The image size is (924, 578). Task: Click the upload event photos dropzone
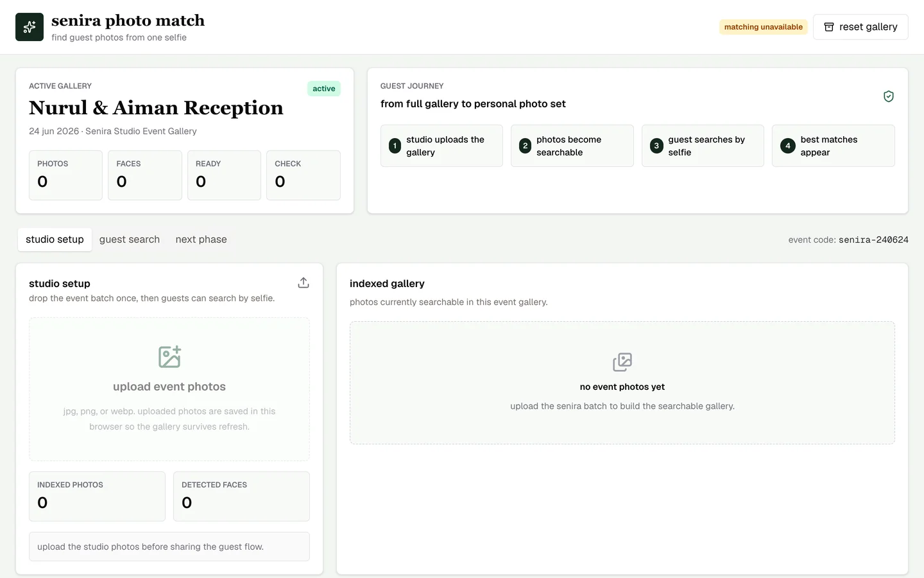[x=169, y=389]
